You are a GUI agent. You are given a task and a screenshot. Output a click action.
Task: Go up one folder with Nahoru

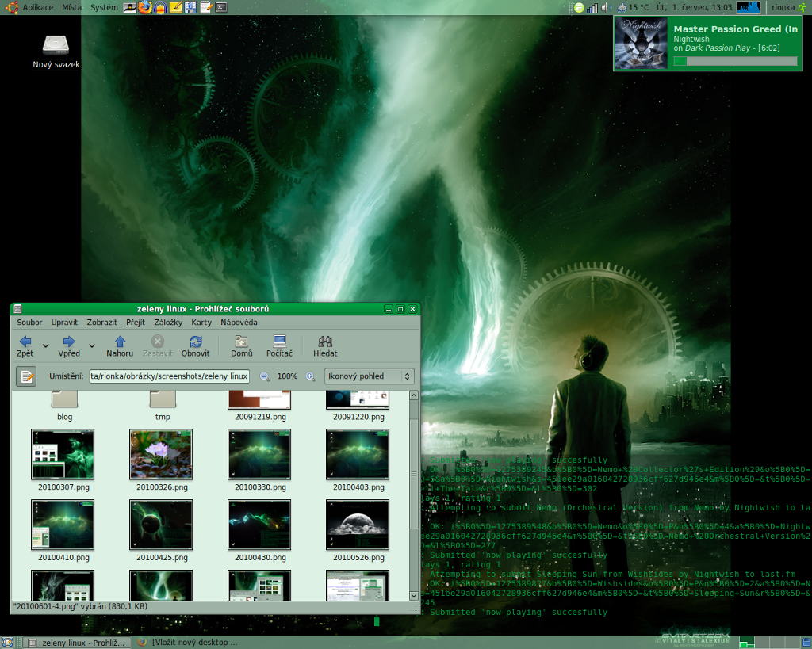(120, 346)
